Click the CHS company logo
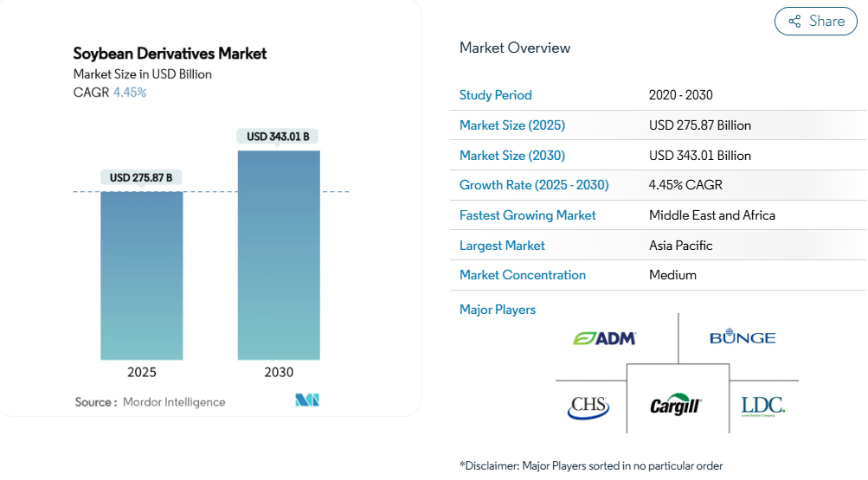868x480 pixels. pyautogui.click(x=588, y=406)
